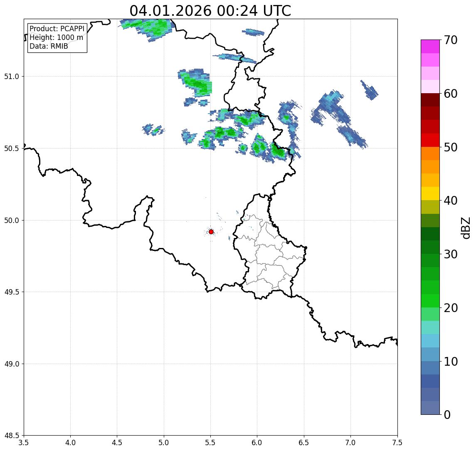Click latitude axis label 49.0
Image resolution: width=476 pixels, height=451 pixels.
pos(12,364)
